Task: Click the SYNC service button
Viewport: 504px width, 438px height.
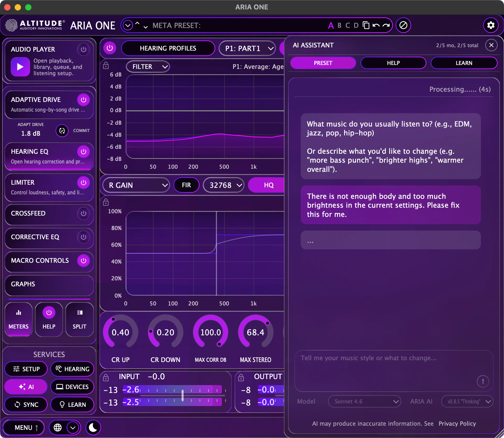Action: click(26, 404)
